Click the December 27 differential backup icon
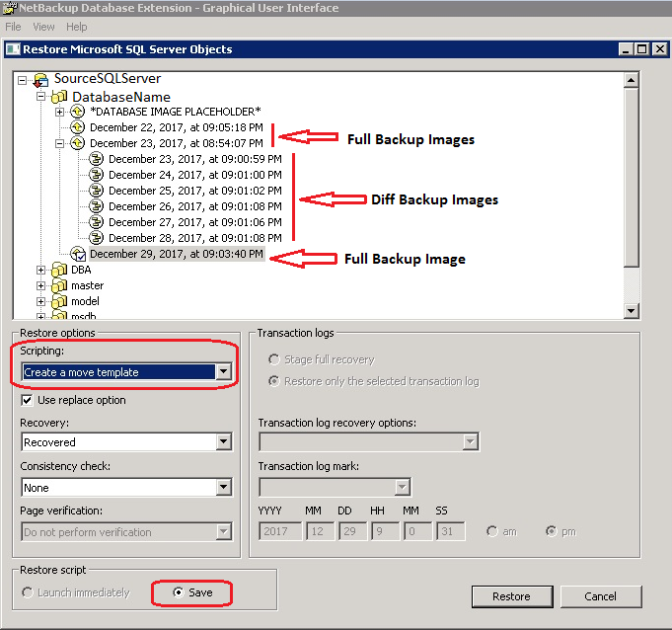Viewport: 672px width, 630px height. [96, 222]
